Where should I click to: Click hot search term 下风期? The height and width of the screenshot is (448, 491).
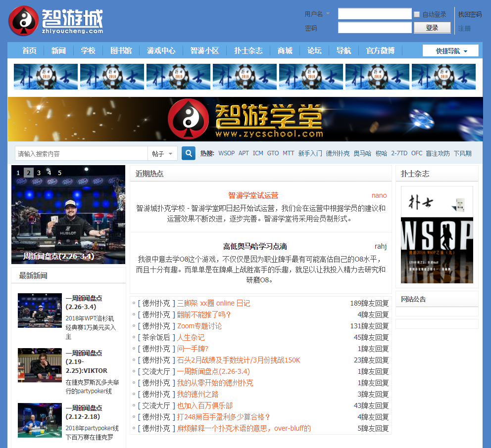(462, 153)
